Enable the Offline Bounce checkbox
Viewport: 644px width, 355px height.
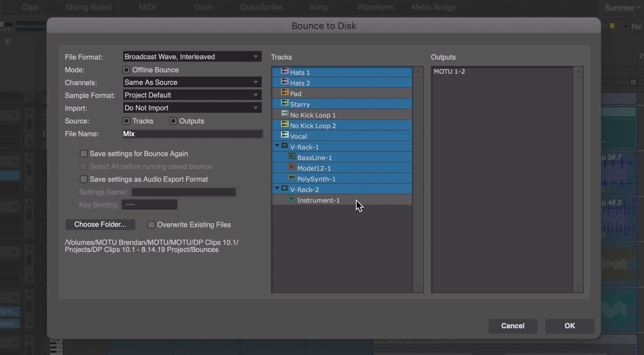click(x=126, y=70)
